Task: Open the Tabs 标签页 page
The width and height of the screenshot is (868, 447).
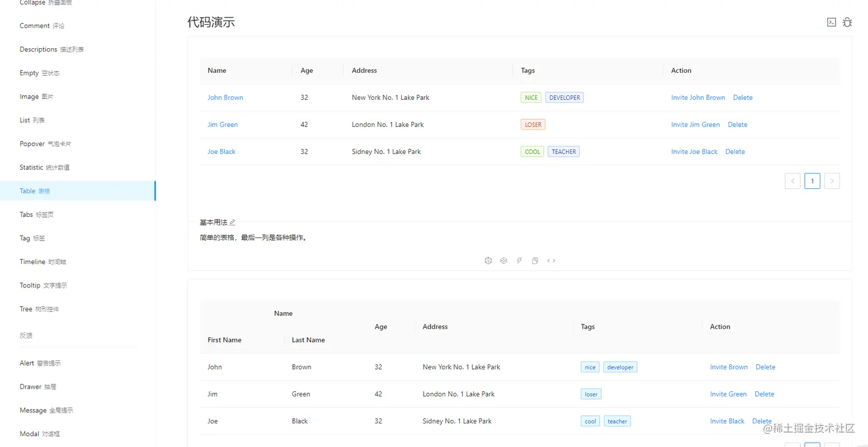Action: 36,214
